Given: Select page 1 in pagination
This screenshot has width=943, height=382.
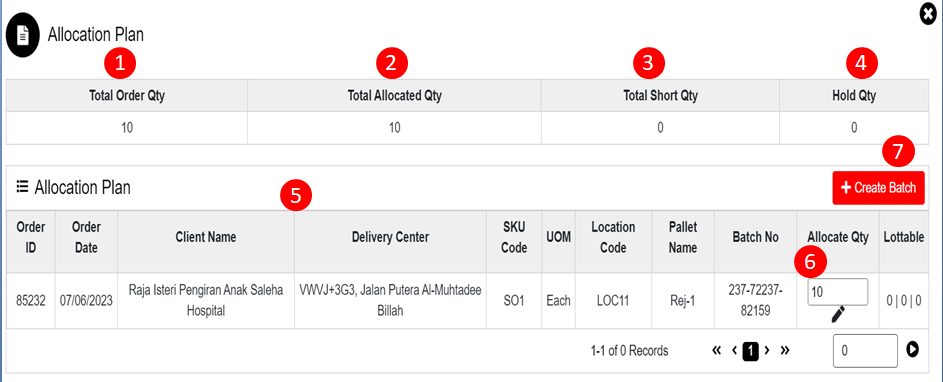Looking at the screenshot, I should pyautogui.click(x=750, y=351).
